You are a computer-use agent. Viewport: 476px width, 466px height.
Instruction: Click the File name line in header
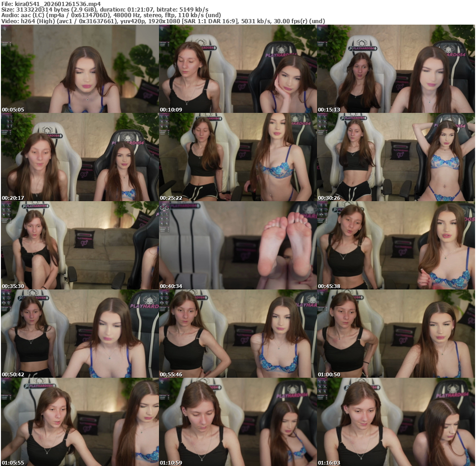click(51, 4)
